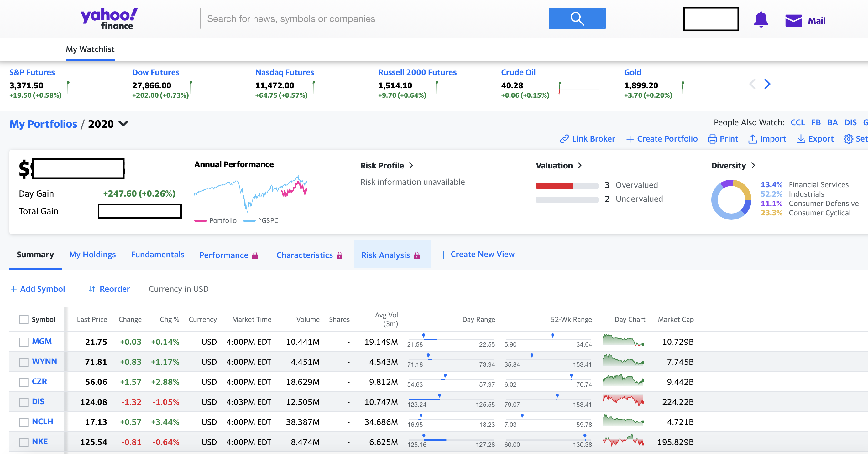Open Nasdaq Futures quote

(285, 72)
